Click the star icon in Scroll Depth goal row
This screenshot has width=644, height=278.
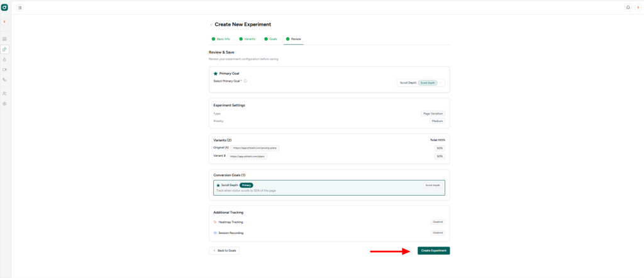coord(218,185)
